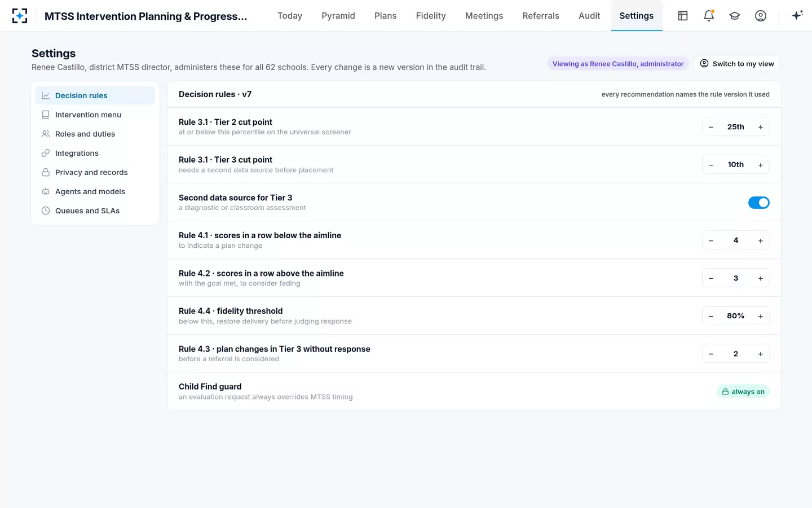
Task: Click the Tier 2 cut point 25th value
Action: click(x=736, y=127)
